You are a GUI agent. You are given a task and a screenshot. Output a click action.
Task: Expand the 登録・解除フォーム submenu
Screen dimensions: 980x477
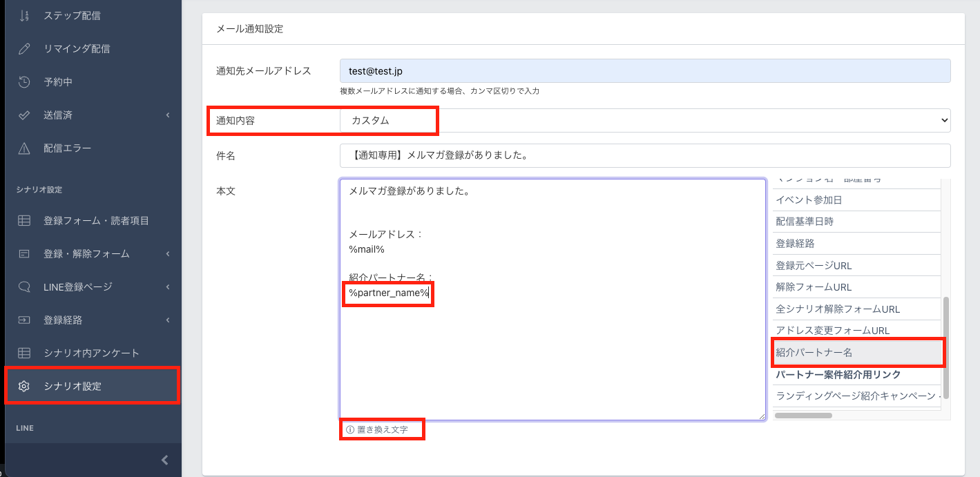pos(168,254)
